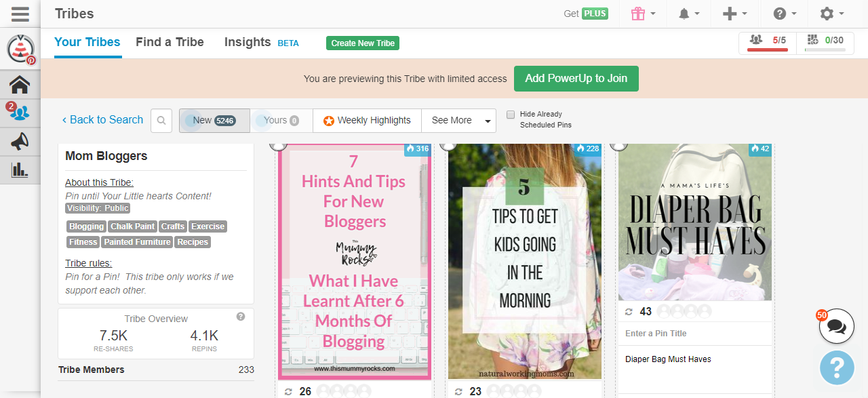Open Tribes people icon in sidebar
This screenshot has height=398, width=868.
tap(20, 113)
